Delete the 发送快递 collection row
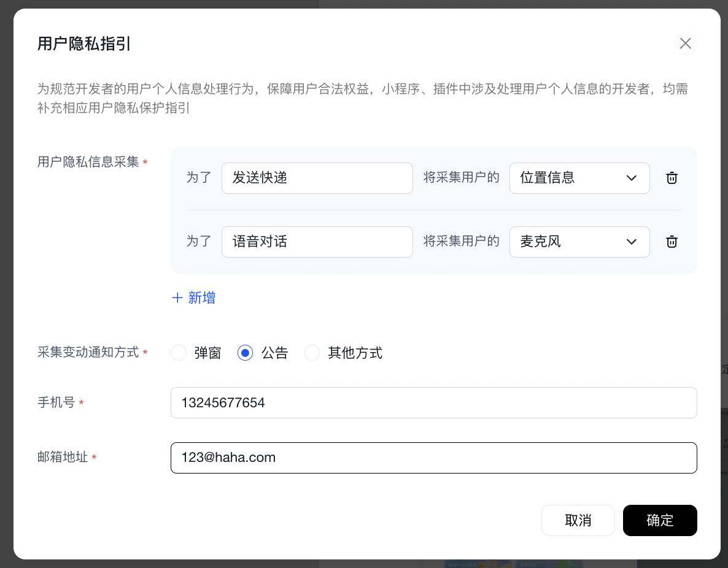This screenshot has height=568, width=728. click(672, 178)
